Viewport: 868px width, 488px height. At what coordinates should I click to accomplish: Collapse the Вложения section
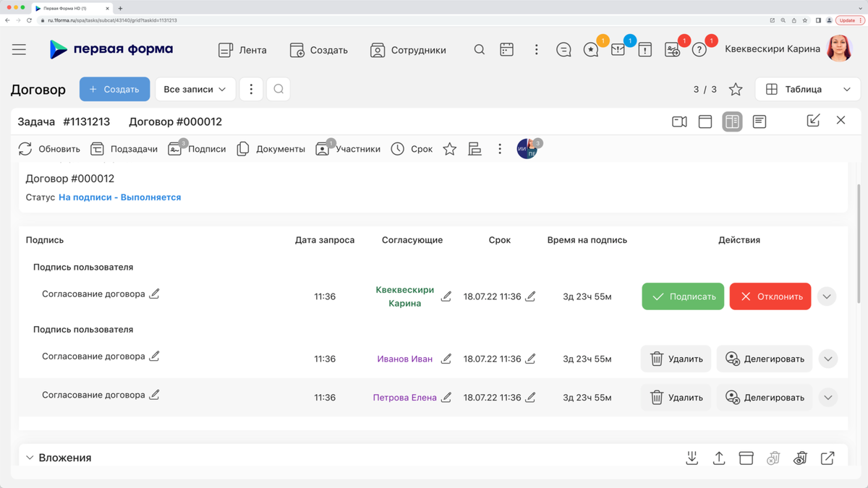[30, 458]
